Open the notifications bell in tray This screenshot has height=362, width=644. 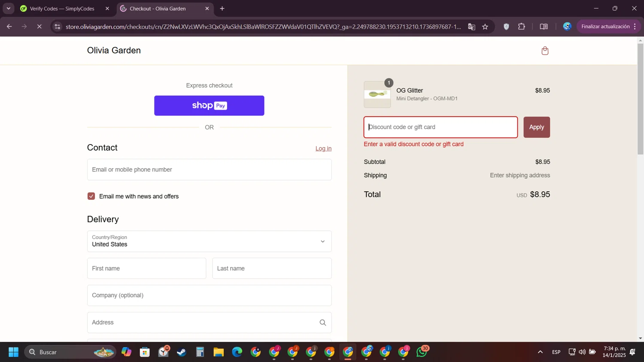pyautogui.click(x=632, y=352)
